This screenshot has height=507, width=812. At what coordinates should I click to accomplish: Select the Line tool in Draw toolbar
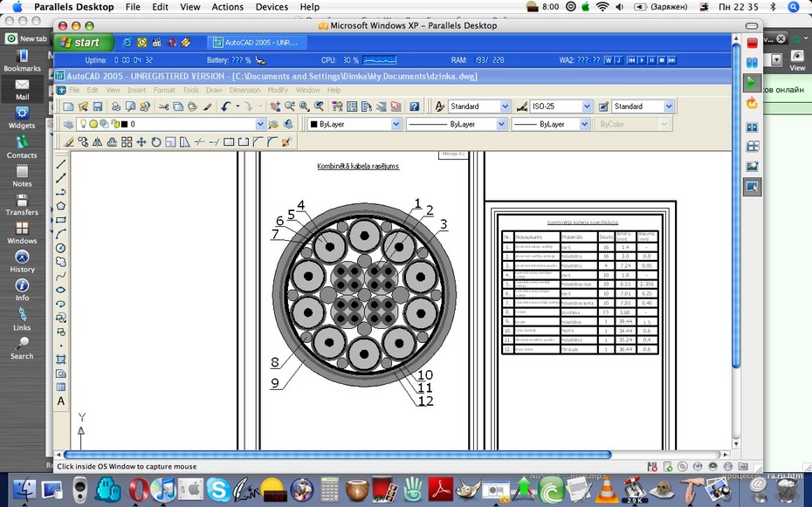click(x=60, y=164)
